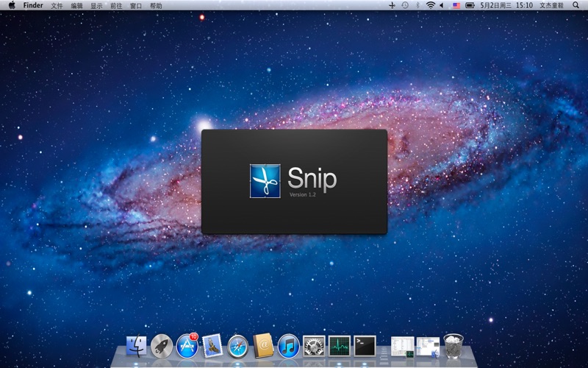Open the Trash in the Dock
588x368 pixels.
pos(453,345)
